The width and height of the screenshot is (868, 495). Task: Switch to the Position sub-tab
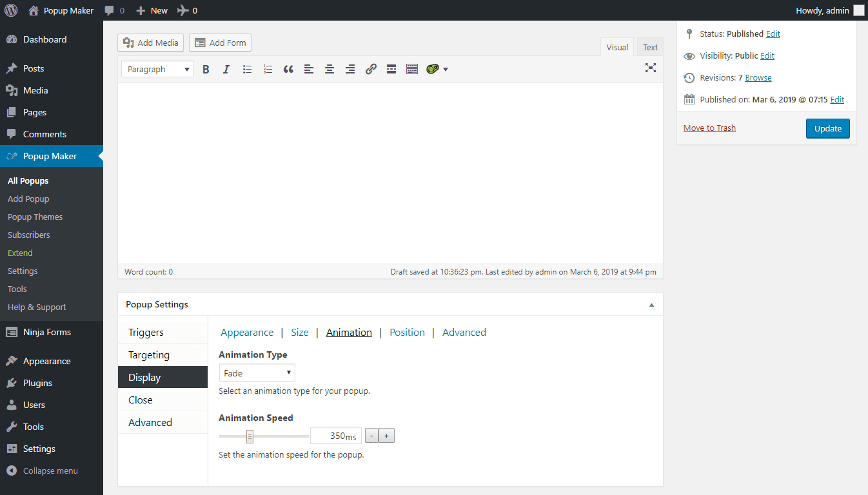[x=407, y=333]
